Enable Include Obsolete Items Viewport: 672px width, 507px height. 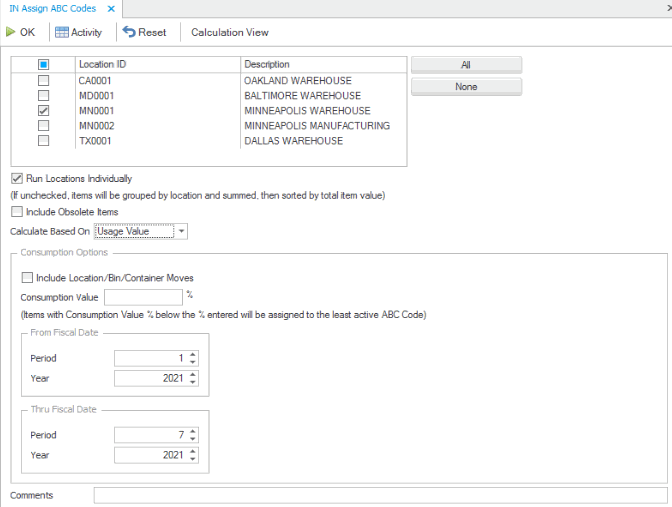click(17, 211)
